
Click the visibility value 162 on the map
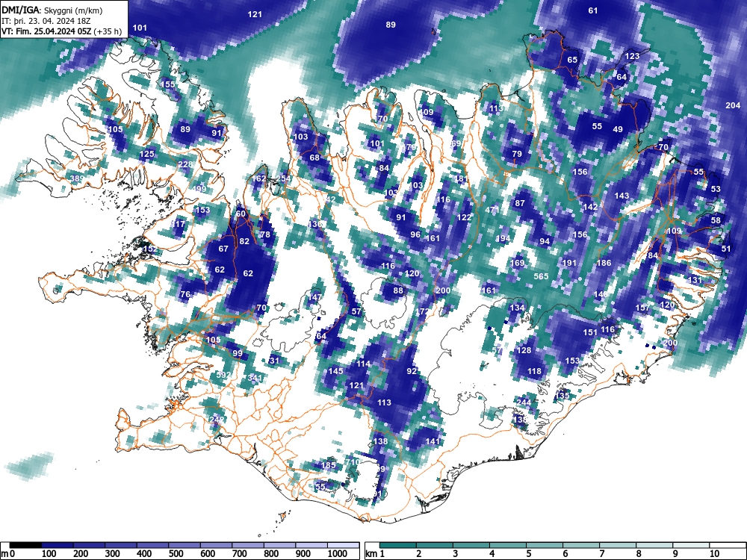[258, 178]
